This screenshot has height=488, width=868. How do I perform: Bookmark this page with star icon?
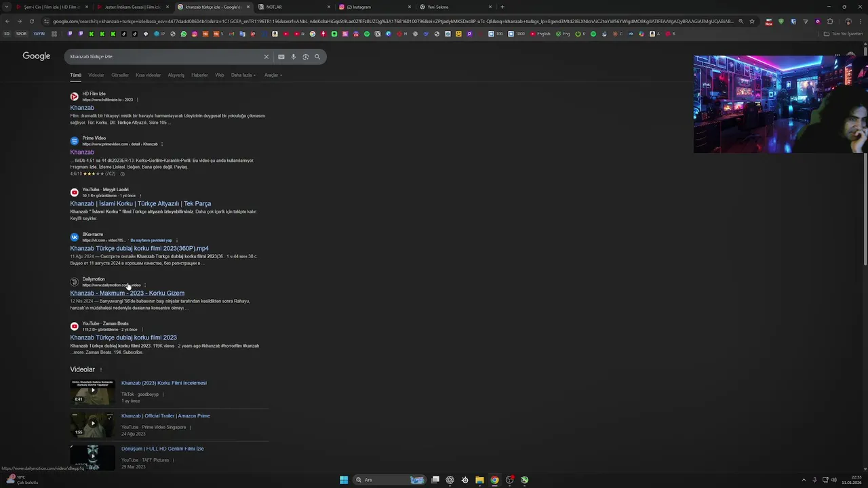(x=751, y=21)
